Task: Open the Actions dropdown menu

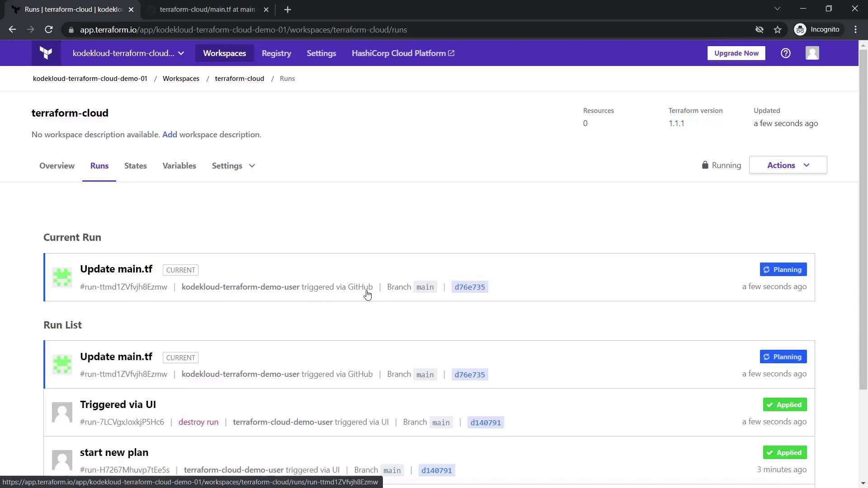Action: [x=788, y=165]
